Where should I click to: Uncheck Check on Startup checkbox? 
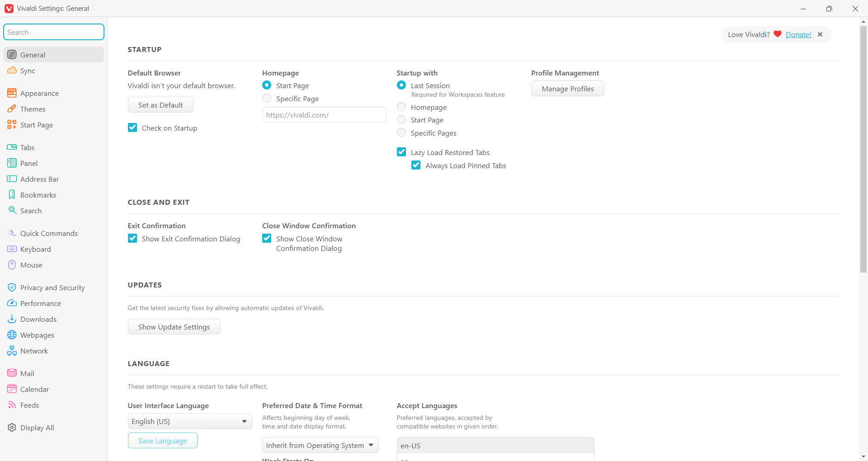(x=132, y=128)
